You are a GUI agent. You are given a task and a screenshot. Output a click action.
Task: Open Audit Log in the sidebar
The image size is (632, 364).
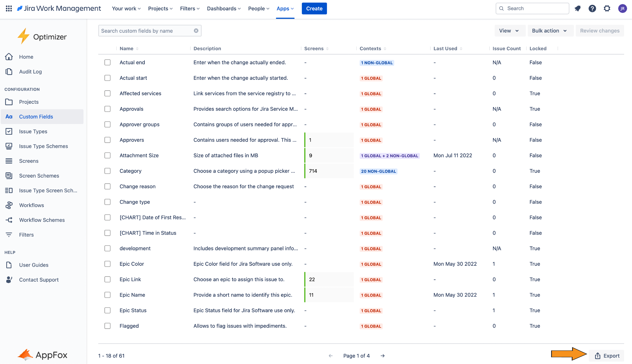tap(30, 72)
